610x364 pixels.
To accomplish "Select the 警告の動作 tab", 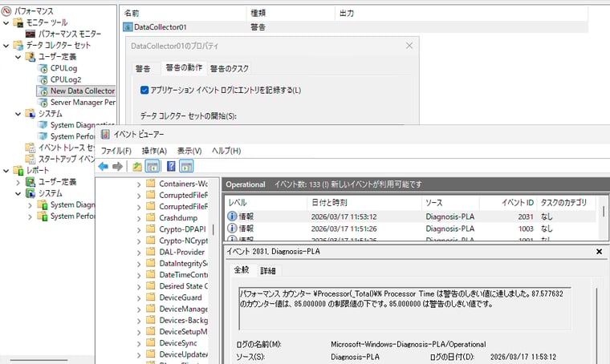I will pyautogui.click(x=184, y=68).
